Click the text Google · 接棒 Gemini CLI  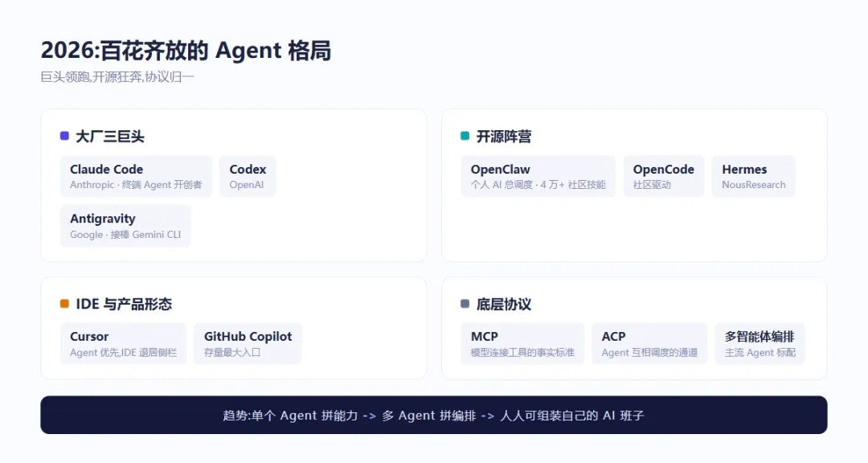(x=125, y=235)
